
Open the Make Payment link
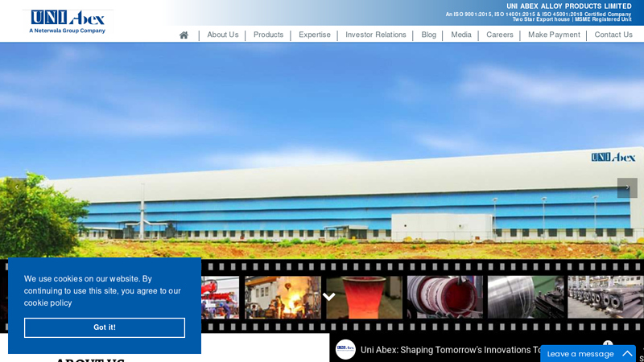pyautogui.click(x=554, y=35)
